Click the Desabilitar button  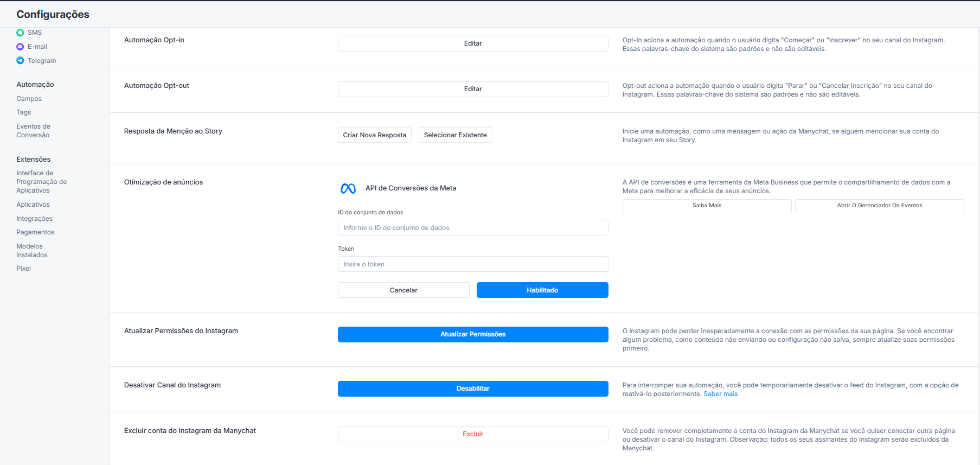(473, 388)
